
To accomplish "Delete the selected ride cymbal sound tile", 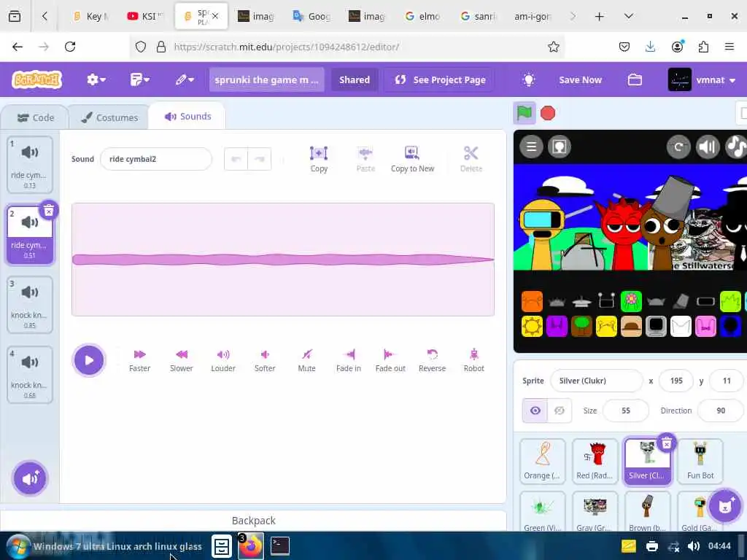I will point(49,211).
